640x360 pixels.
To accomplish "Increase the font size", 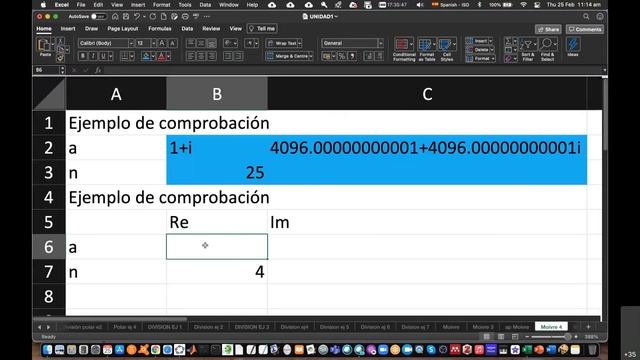I will (x=162, y=43).
